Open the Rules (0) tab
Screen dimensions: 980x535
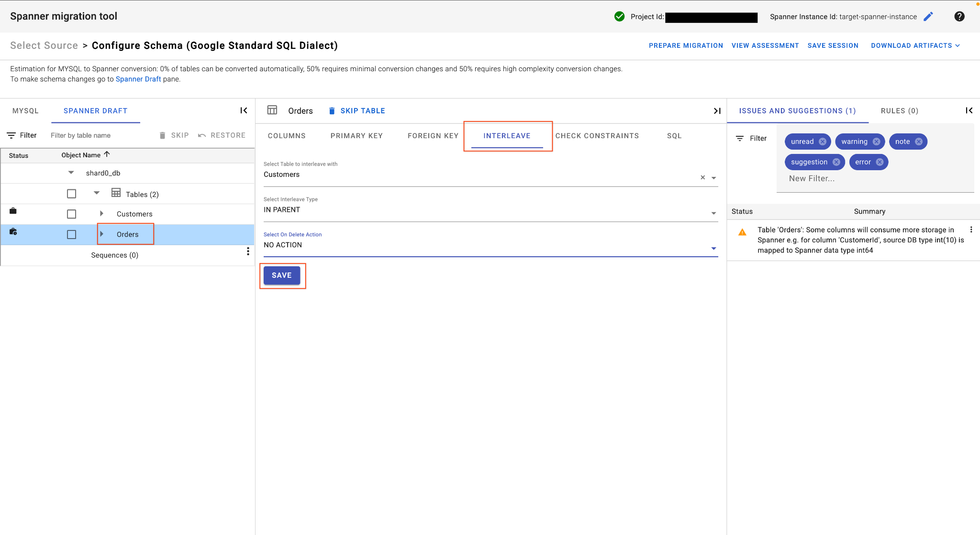899,111
